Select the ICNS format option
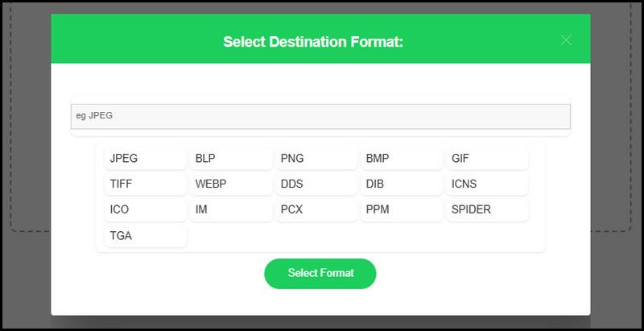The height and width of the screenshot is (331, 644). pos(487,184)
